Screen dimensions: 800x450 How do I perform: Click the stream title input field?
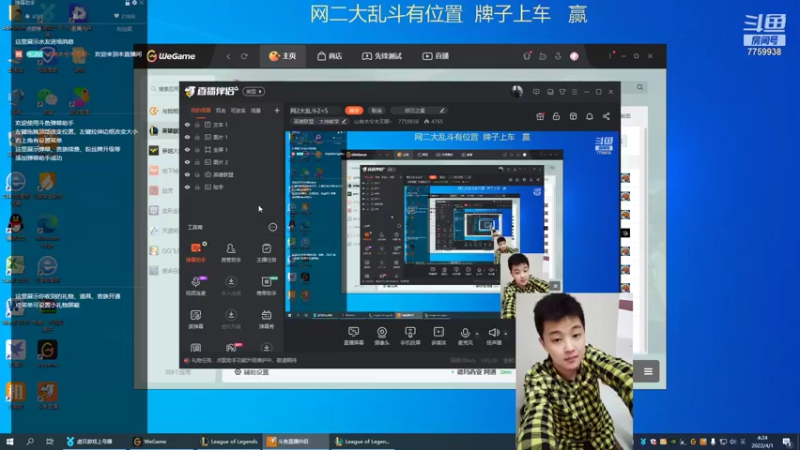[x=315, y=110]
